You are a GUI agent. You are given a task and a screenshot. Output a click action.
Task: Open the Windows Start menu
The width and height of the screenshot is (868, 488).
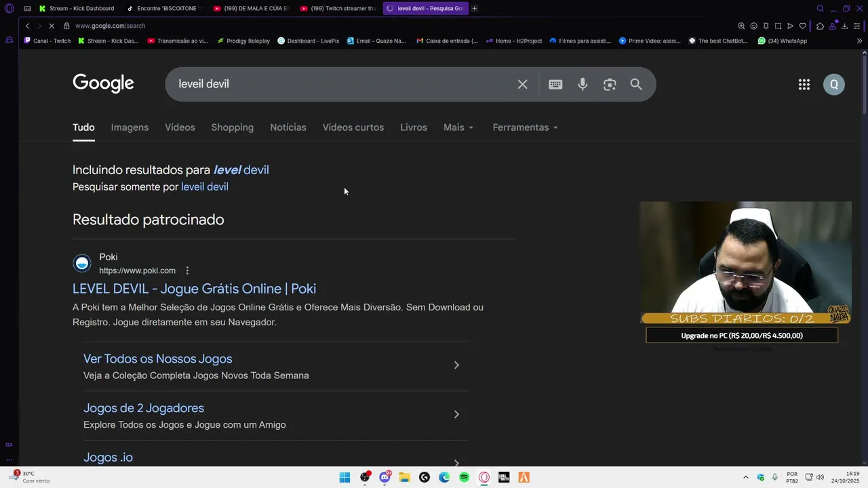click(x=344, y=477)
